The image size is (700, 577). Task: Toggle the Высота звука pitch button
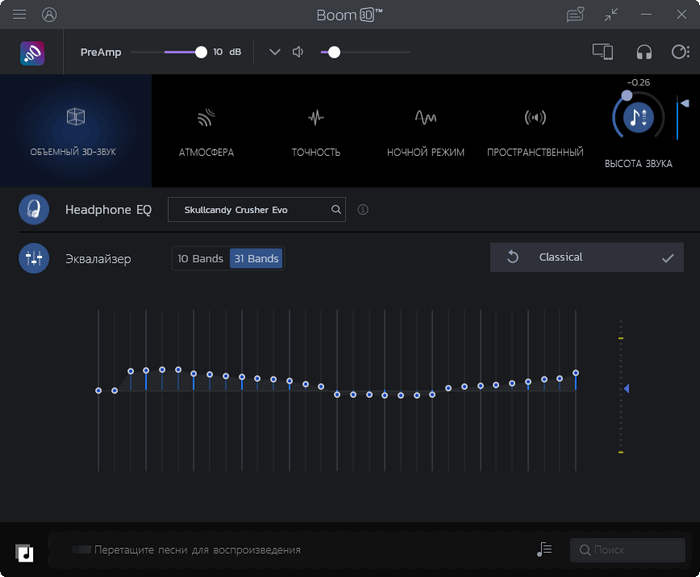[x=638, y=117]
